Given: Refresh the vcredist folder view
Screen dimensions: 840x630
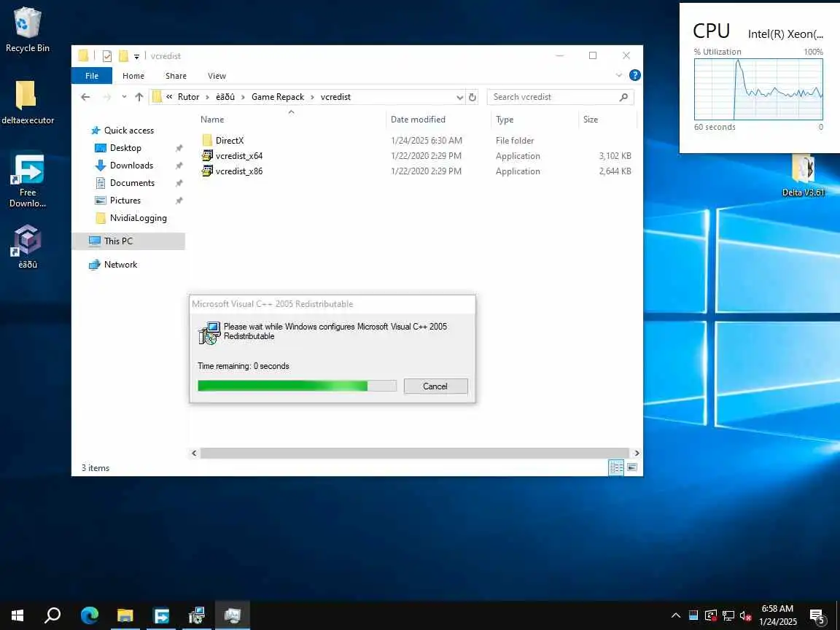Looking at the screenshot, I should pyautogui.click(x=472, y=98).
